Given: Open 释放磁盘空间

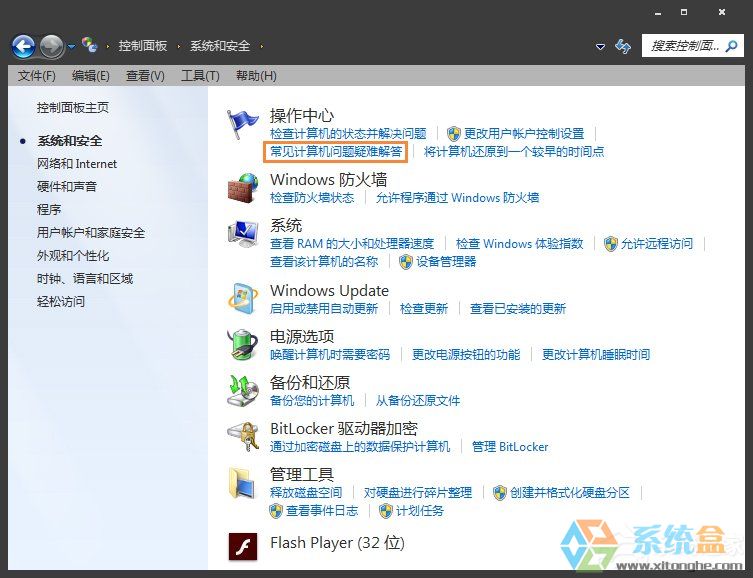Looking at the screenshot, I should tap(306, 493).
